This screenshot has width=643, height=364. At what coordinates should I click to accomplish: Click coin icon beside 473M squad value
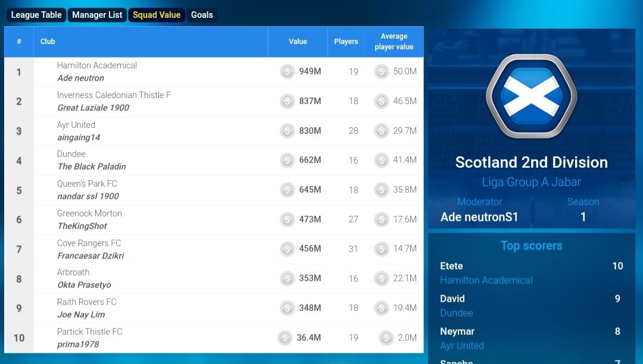[288, 219]
